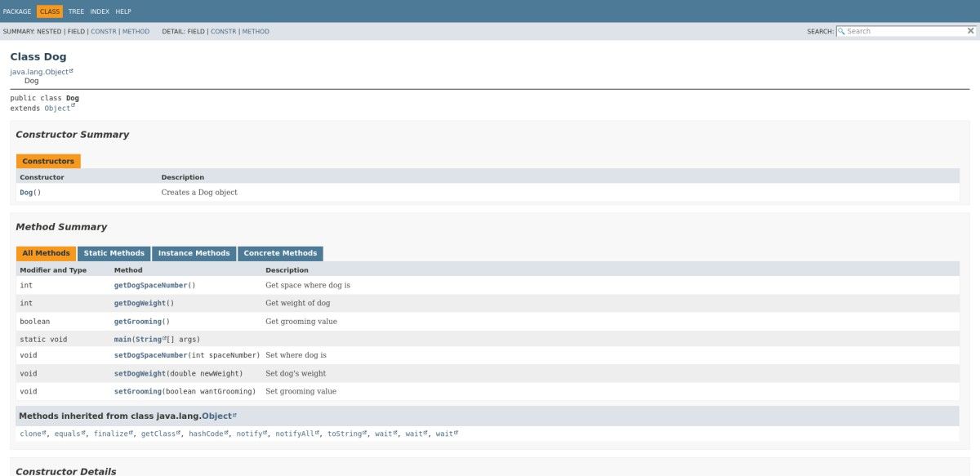The image size is (980, 476).
Task: Open the inherited toString method link
Action: tap(345, 434)
